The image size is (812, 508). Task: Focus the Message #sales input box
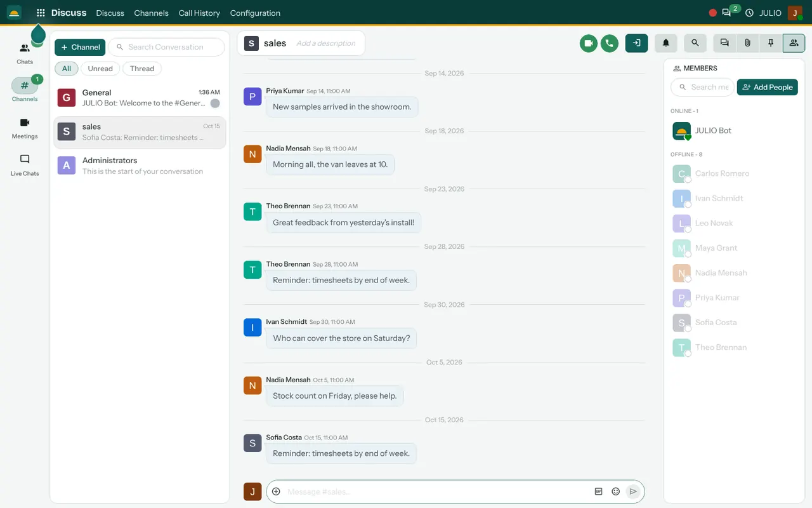(x=437, y=491)
